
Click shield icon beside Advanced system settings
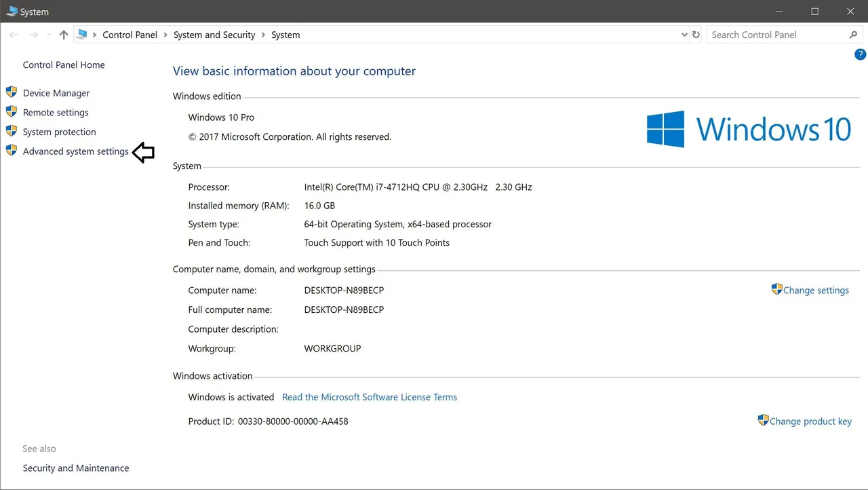click(11, 150)
